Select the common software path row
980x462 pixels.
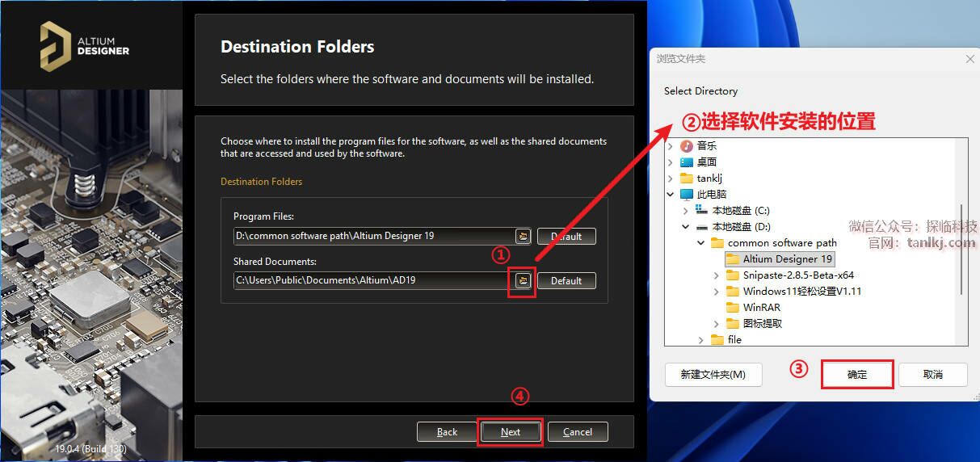click(x=774, y=243)
